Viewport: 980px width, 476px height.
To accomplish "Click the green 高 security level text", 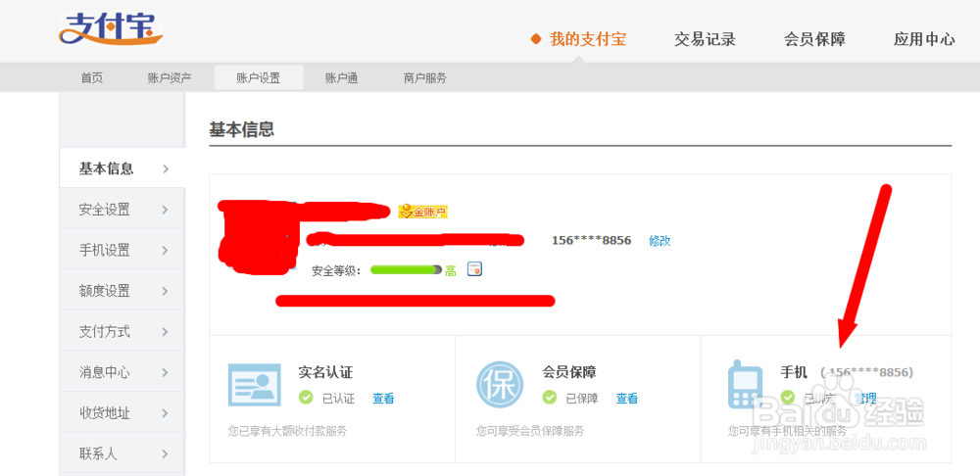I will pyautogui.click(x=451, y=271).
